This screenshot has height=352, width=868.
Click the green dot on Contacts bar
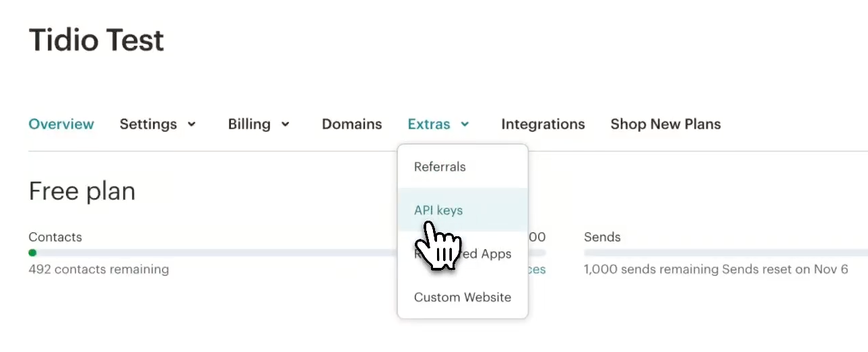pos(32,253)
